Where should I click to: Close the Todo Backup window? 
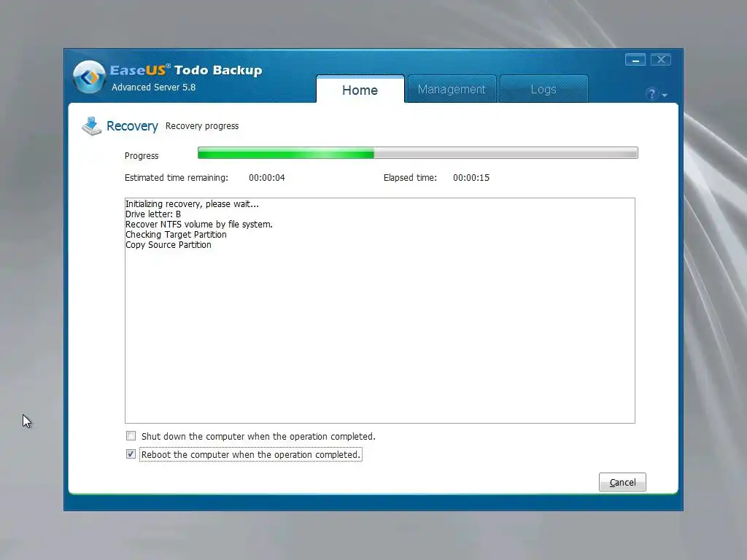tap(661, 60)
